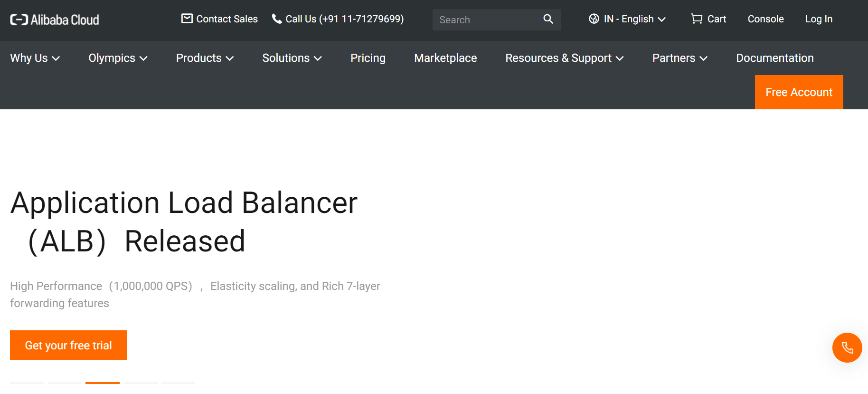
Task: Click the Free Account button
Action: [799, 92]
